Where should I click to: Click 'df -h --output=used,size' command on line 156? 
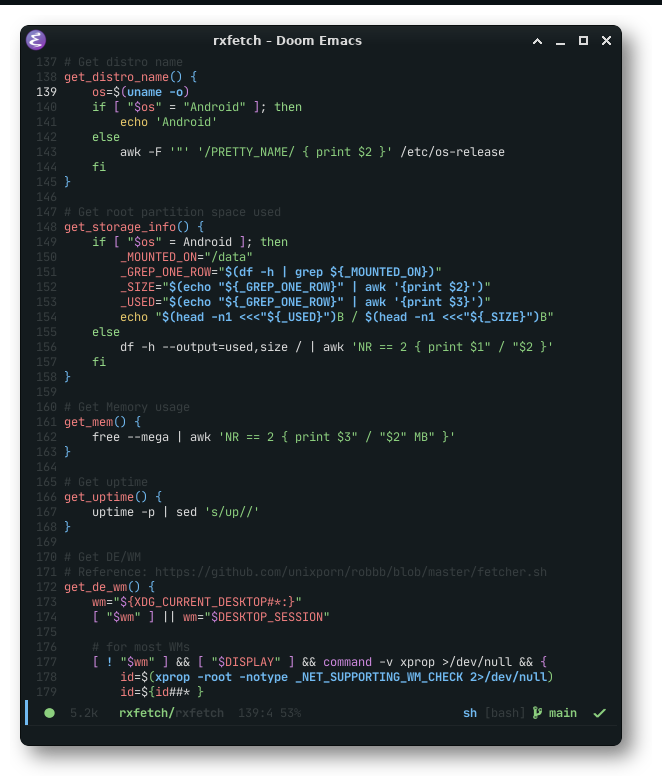[204, 347]
